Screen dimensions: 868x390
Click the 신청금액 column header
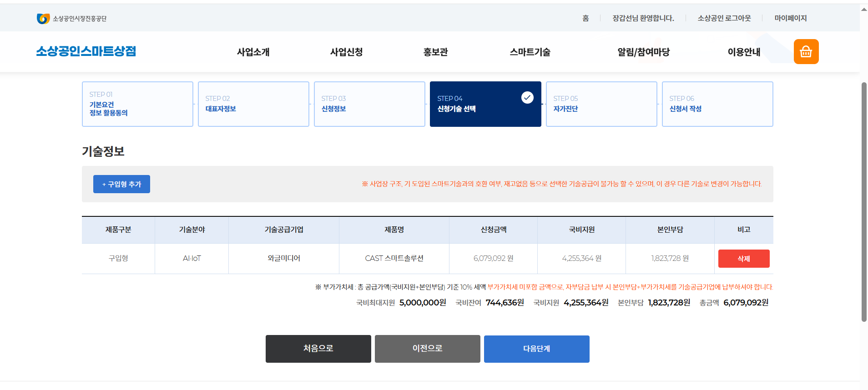click(493, 230)
